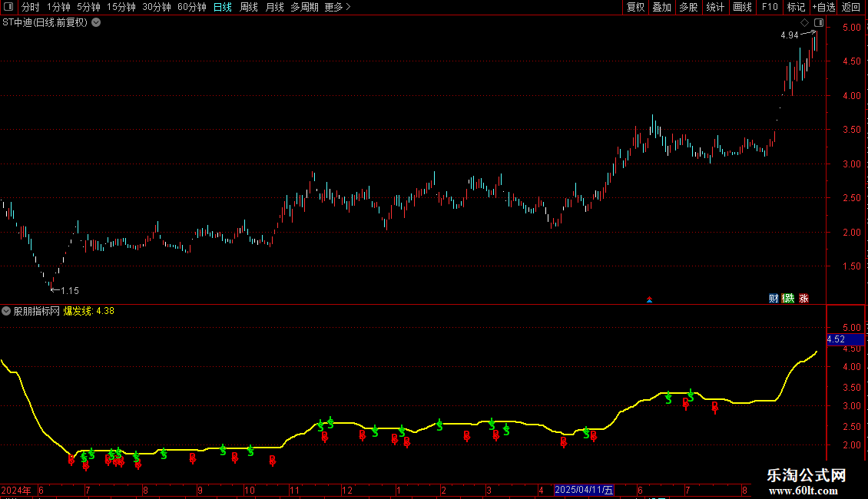Open F10 company info
The image size is (868, 499).
click(x=770, y=7)
